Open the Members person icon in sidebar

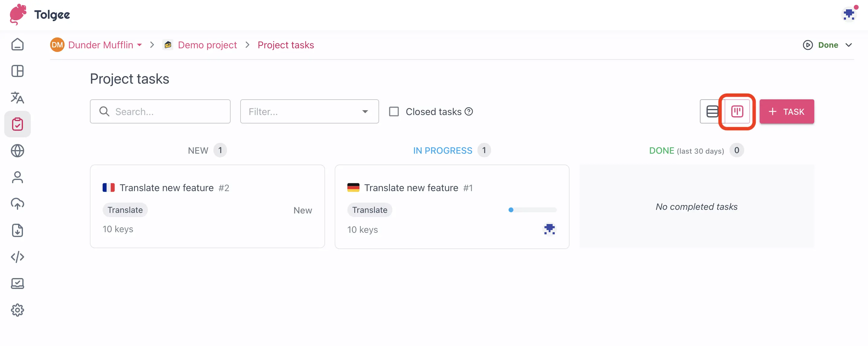click(17, 177)
